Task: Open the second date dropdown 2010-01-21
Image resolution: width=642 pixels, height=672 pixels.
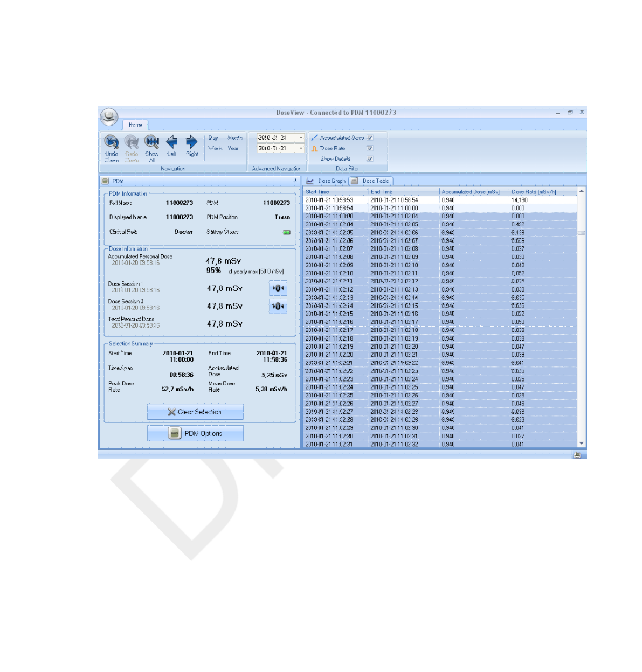Action: 301,148
